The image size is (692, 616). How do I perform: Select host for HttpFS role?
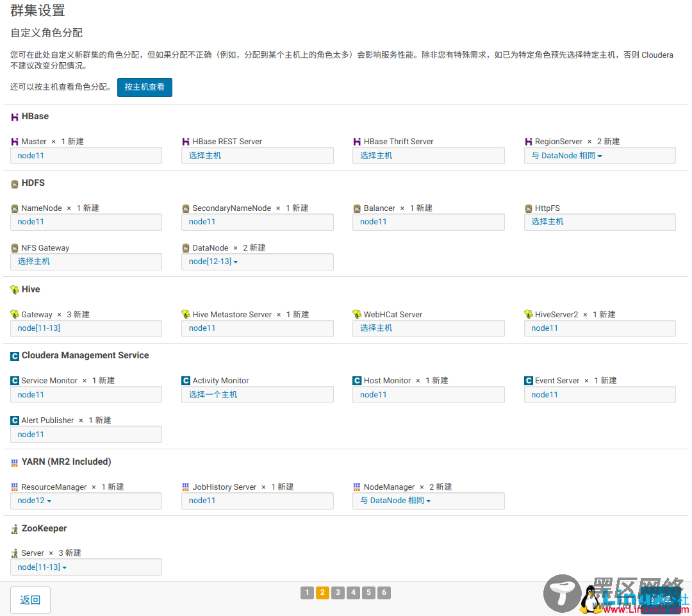click(x=600, y=222)
